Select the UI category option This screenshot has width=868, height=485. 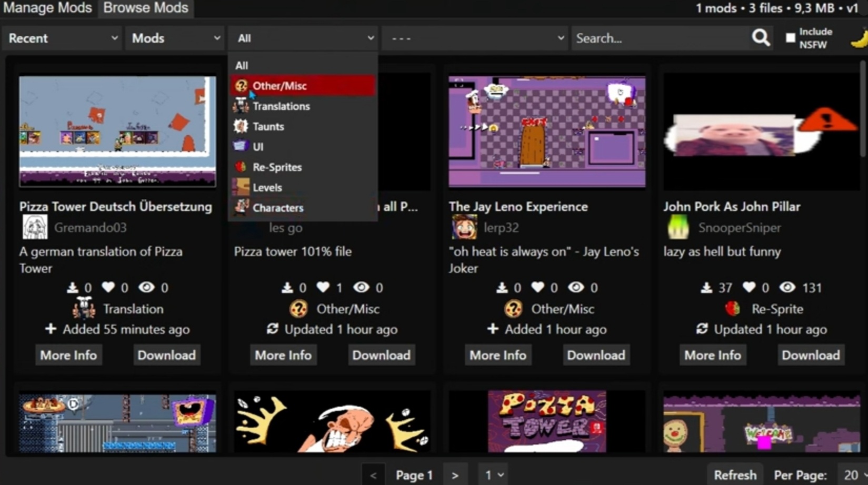[303, 147]
